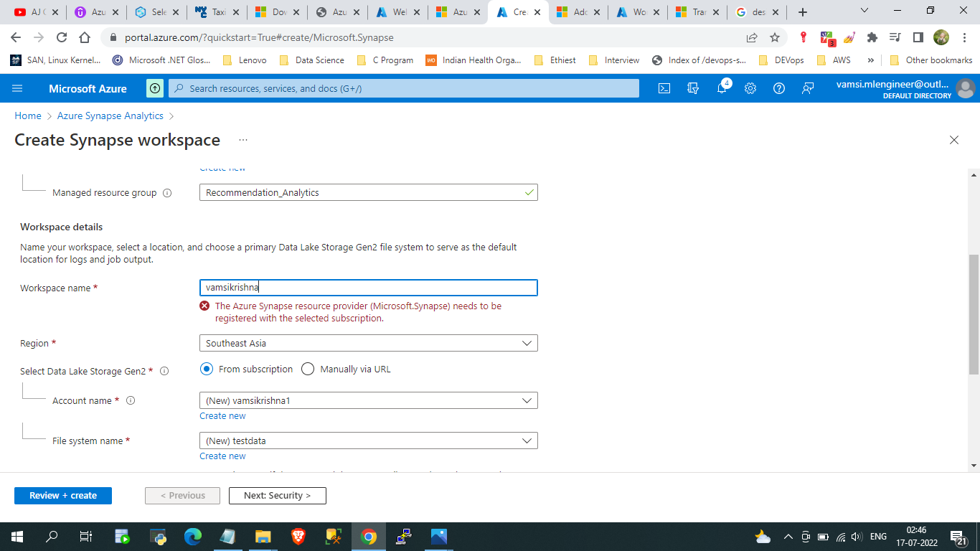Open more options ellipsis beside page title

pos(243,140)
